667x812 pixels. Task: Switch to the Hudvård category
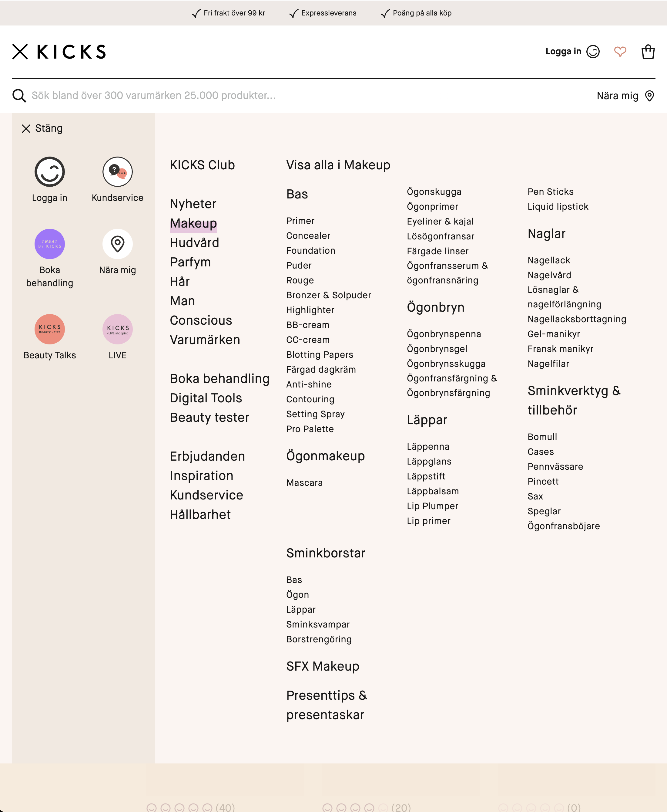(x=195, y=243)
